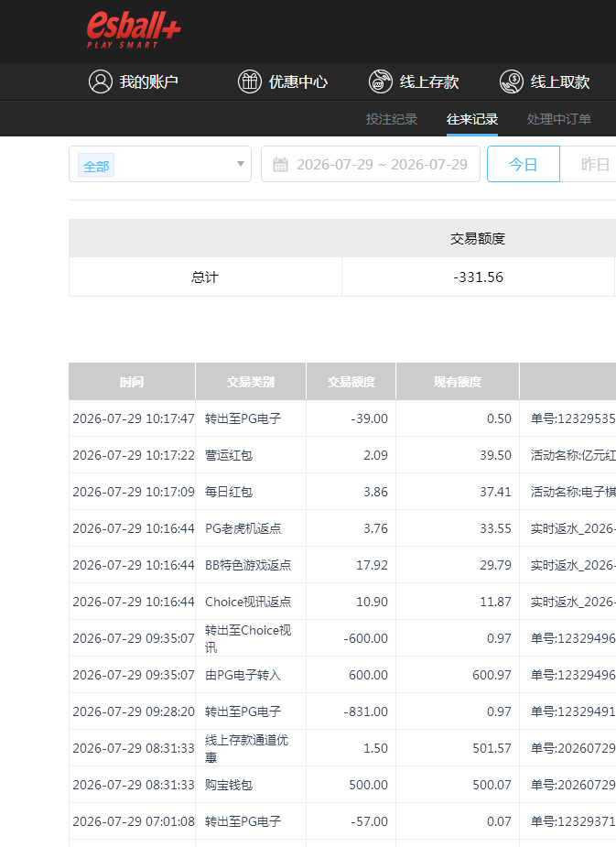Viewport: 616px width, 847px height.
Task: Click balance 600.97
Action: 492,675
